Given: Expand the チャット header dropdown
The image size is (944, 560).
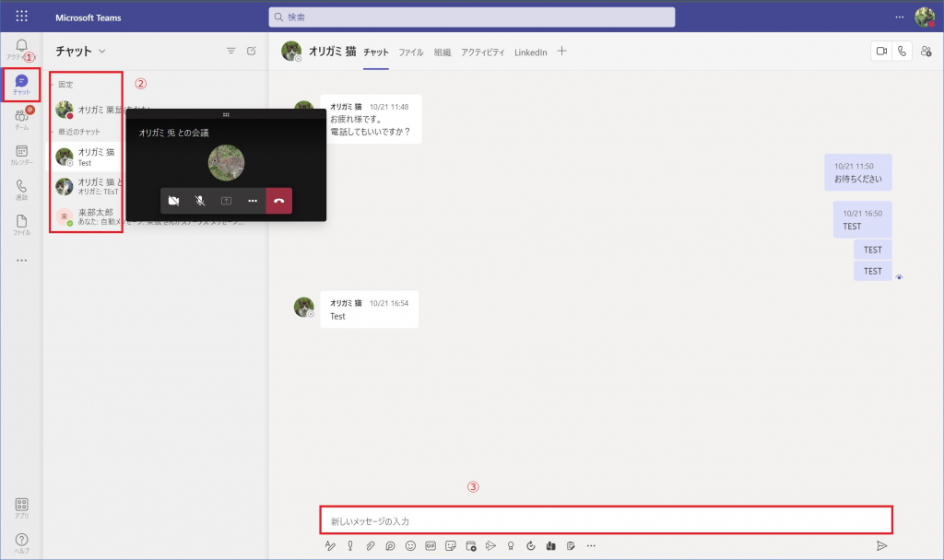Looking at the screenshot, I should [x=101, y=52].
